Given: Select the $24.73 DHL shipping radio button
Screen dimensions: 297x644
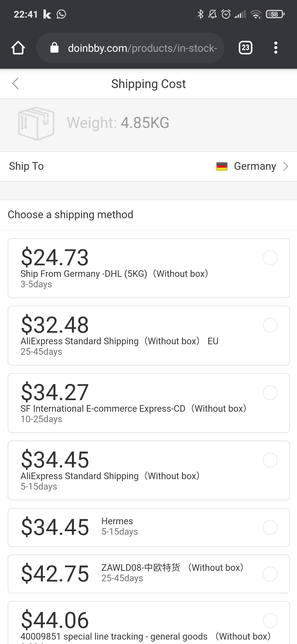Looking at the screenshot, I should pyautogui.click(x=270, y=258).
